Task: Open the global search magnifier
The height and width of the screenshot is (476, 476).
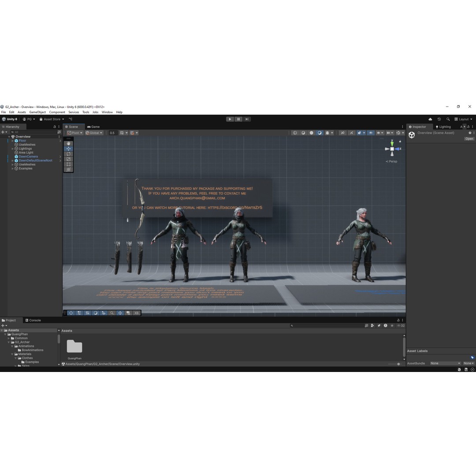Action: [448, 119]
